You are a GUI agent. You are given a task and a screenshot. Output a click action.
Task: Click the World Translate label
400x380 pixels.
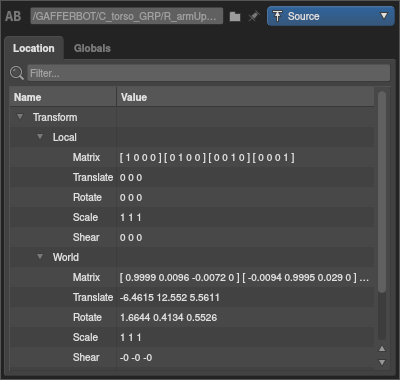coord(93,297)
